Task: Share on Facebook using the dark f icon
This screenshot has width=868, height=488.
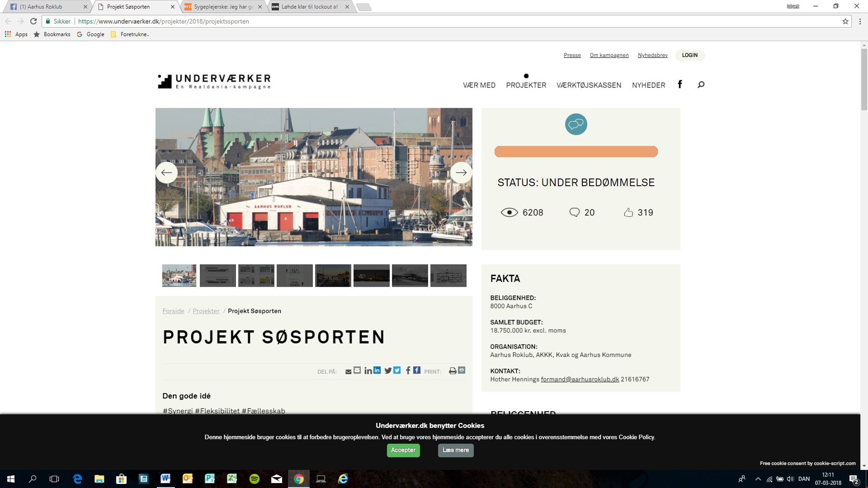Action: coord(408,371)
